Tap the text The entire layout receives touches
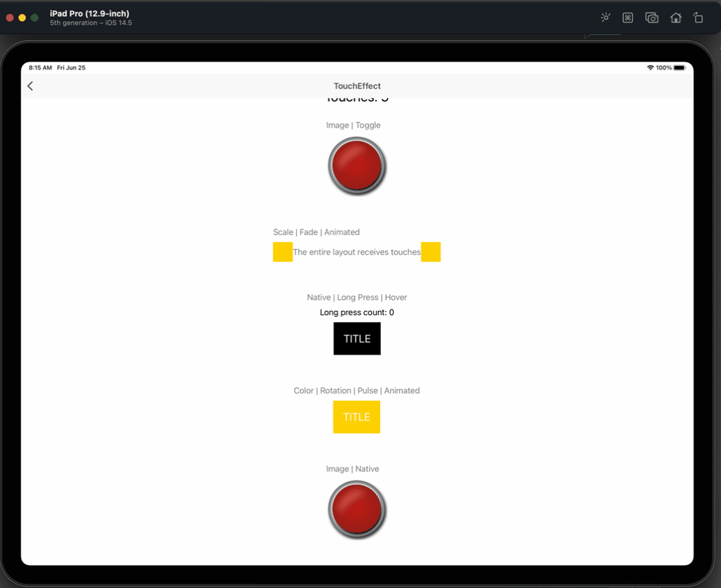Viewport: 721px width, 588px height. [x=356, y=252]
